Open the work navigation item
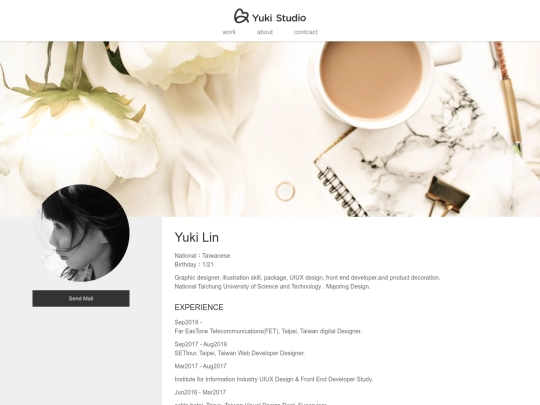 pyautogui.click(x=229, y=32)
